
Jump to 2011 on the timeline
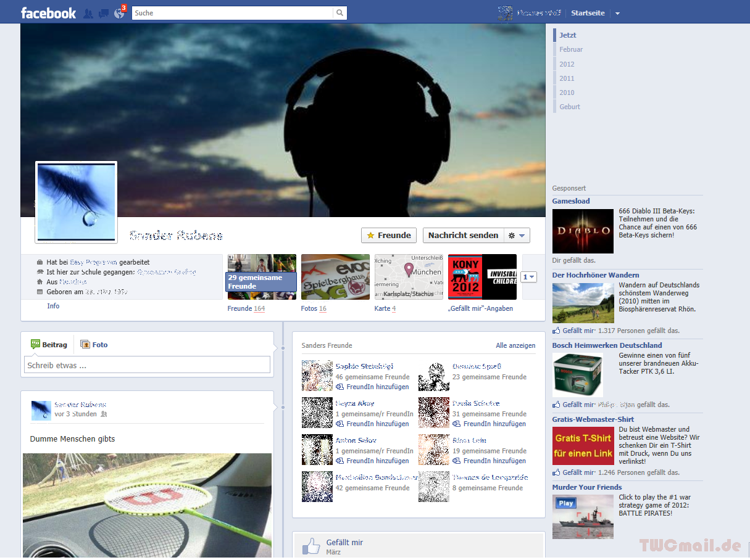567,78
